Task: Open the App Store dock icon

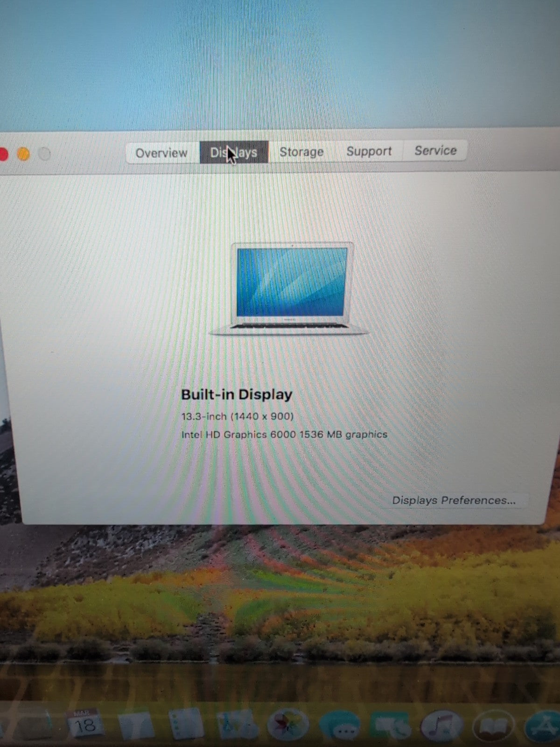Action: pyautogui.click(x=543, y=727)
